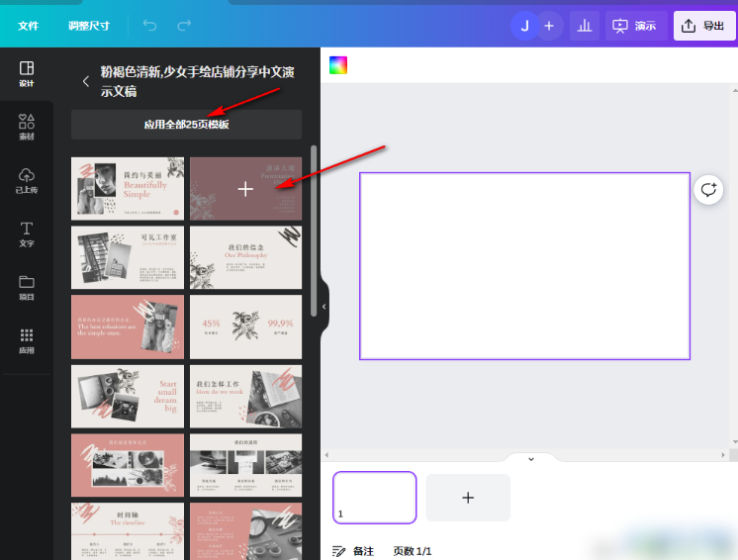Go back from template detail panel
Screen dimensions: 738x560
pyautogui.click(x=86, y=81)
